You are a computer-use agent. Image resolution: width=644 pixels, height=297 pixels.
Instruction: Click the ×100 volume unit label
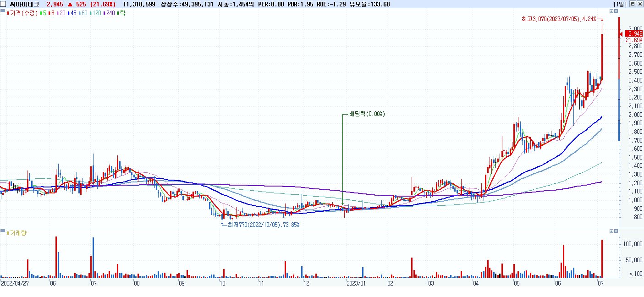pyautogui.click(x=636, y=274)
